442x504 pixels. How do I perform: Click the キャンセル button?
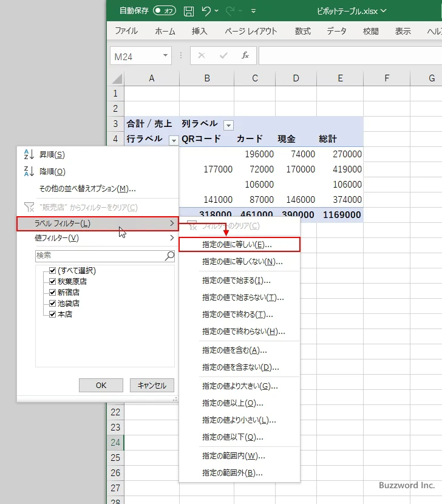point(152,385)
